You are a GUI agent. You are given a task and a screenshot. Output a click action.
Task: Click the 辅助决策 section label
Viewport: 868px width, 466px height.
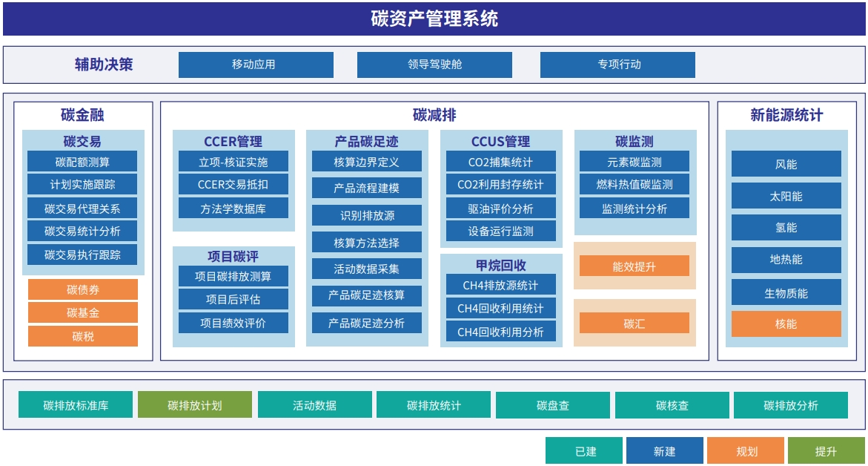104,65
